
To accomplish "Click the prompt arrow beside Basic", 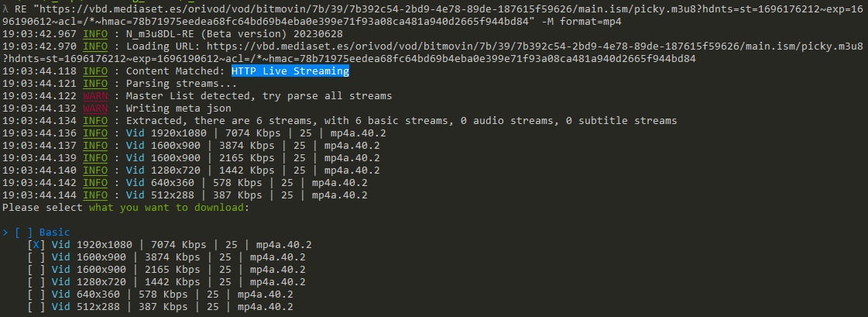I will tap(5, 232).
